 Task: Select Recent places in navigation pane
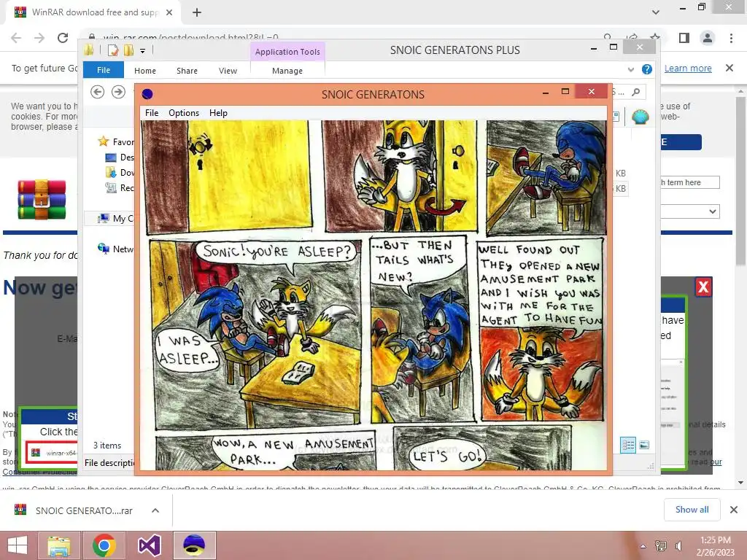click(x=120, y=187)
